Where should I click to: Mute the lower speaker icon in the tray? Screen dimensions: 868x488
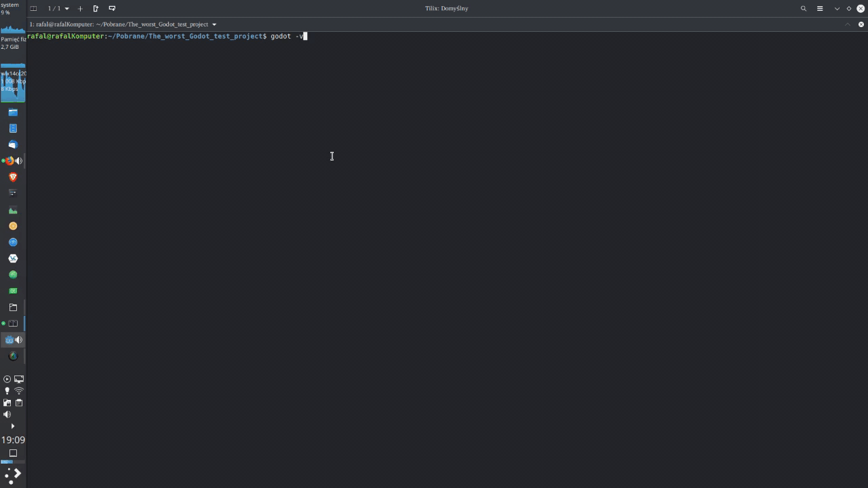point(7,414)
